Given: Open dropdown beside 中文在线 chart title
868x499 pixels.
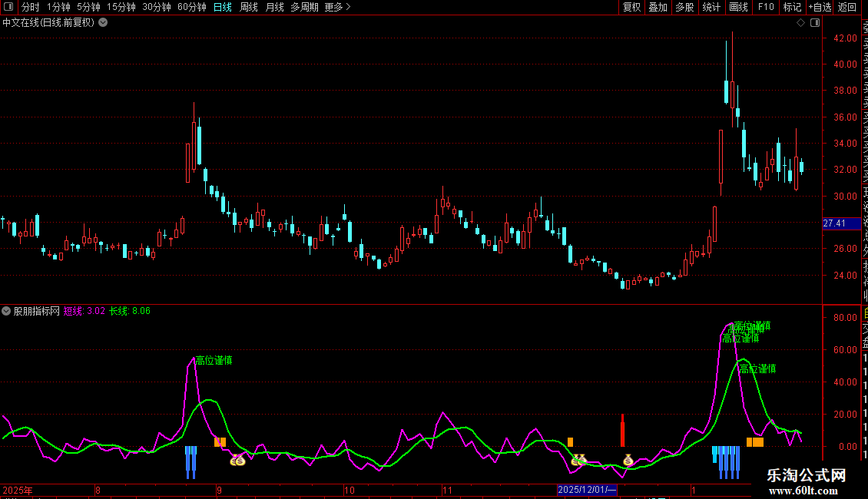Looking at the screenshot, I should pos(103,23).
